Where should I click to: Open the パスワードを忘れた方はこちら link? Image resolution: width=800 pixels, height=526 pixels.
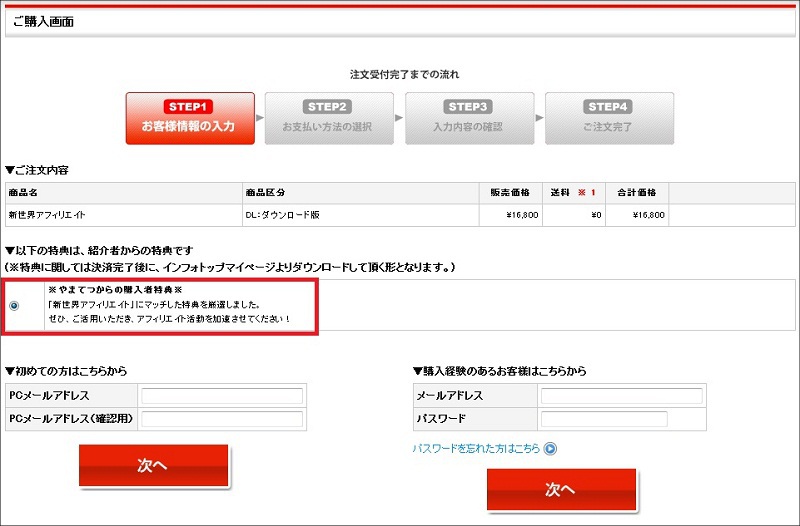pyautogui.click(x=476, y=449)
